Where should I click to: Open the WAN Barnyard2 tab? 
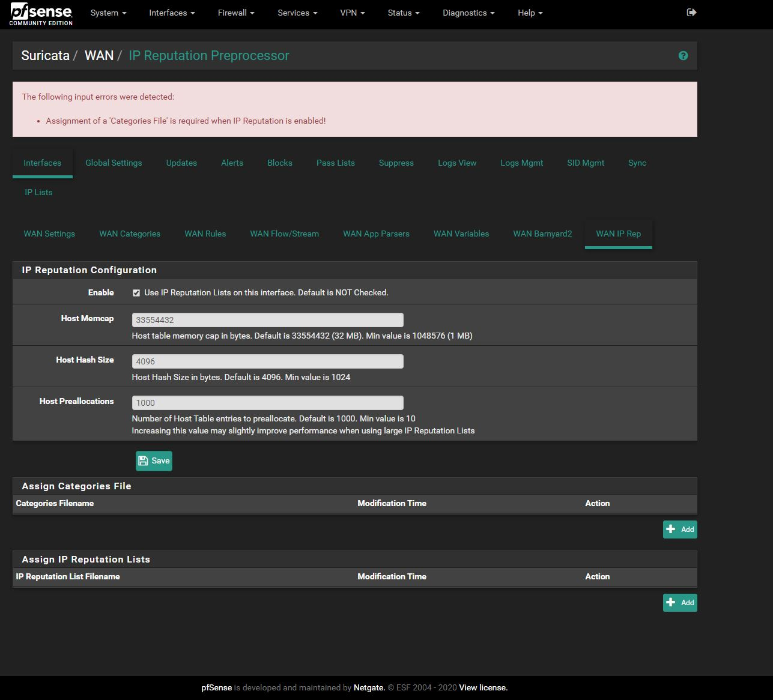pyautogui.click(x=542, y=234)
